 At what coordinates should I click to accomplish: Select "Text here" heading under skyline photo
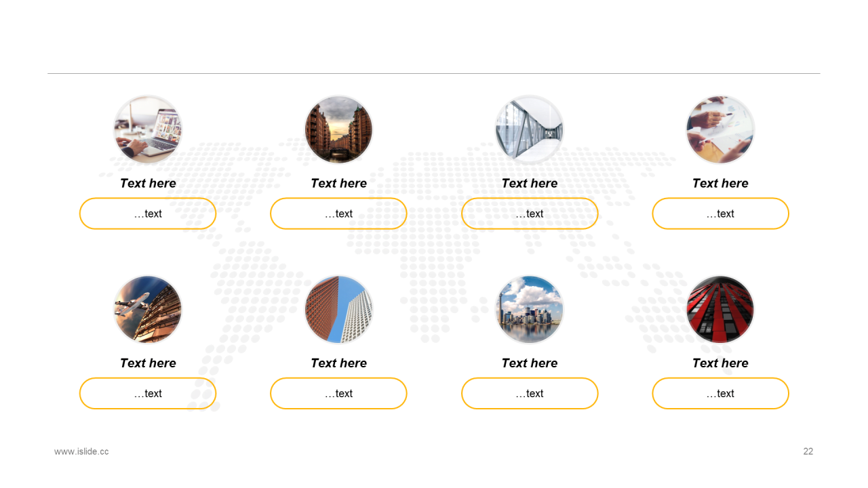click(x=530, y=363)
